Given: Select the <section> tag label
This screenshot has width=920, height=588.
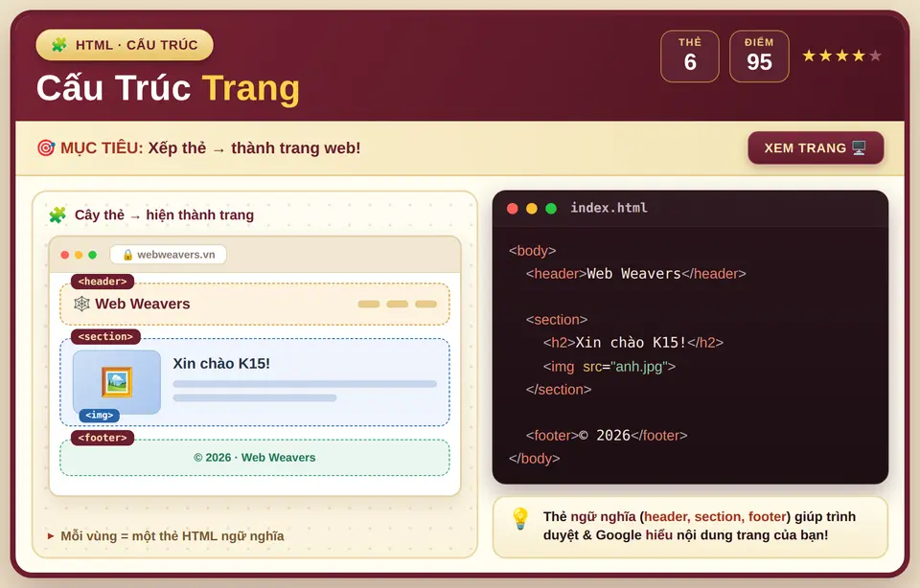Looking at the screenshot, I should 105,336.
